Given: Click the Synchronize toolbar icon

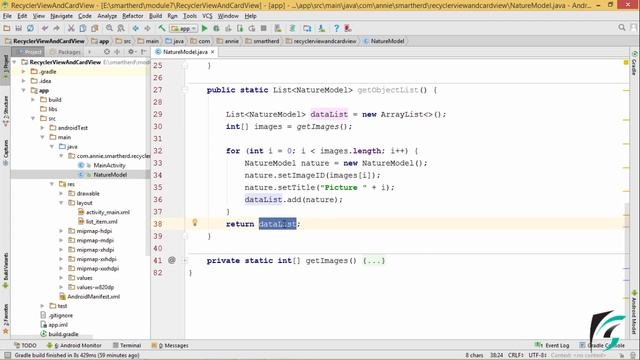Looking at the screenshot, I should click(x=30, y=28).
